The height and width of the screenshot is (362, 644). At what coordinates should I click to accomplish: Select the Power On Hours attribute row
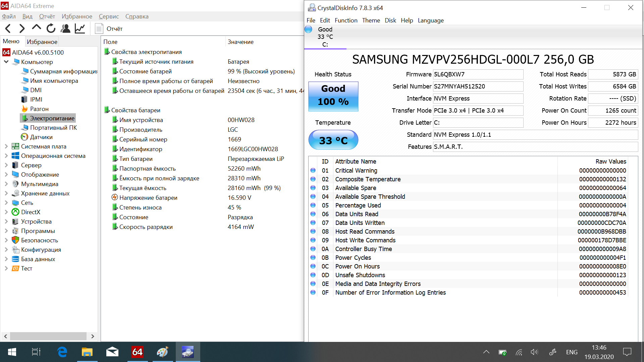click(469, 266)
